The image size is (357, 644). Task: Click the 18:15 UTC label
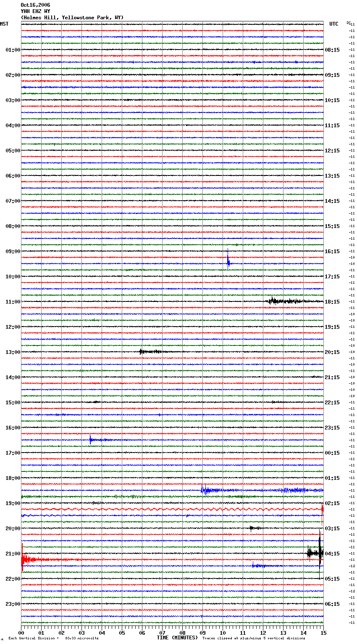point(332,302)
